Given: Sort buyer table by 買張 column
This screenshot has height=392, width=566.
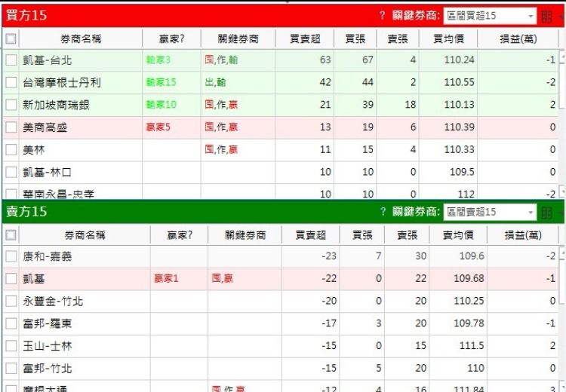Looking at the screenshot, I should (355, 38).
